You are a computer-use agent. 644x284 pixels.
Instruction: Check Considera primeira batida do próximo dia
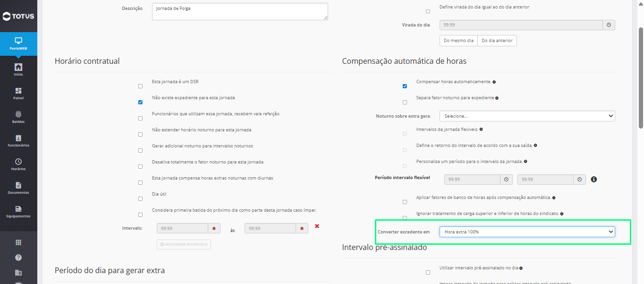tap(140, 215)
